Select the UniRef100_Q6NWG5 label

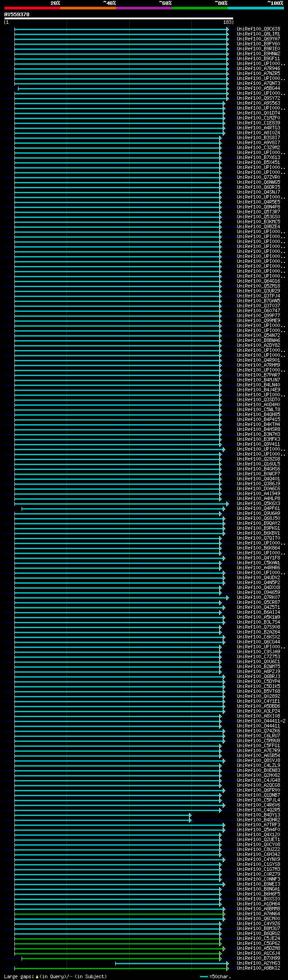coord(258,182)
